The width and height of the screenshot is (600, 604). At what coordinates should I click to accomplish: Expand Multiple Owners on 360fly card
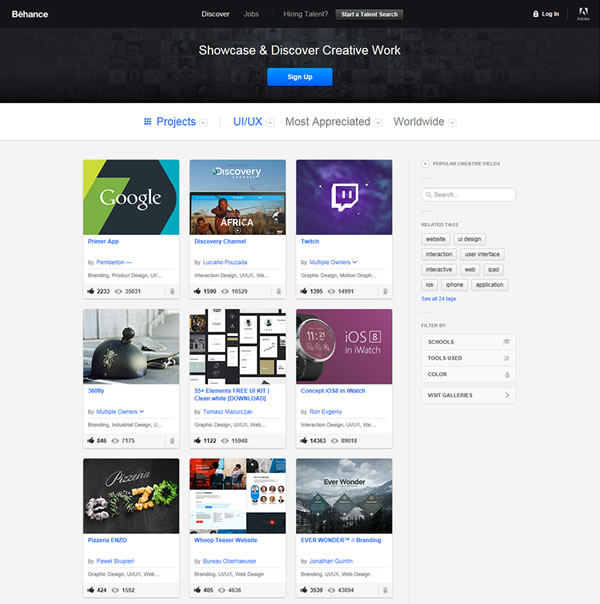coord(142,411)
